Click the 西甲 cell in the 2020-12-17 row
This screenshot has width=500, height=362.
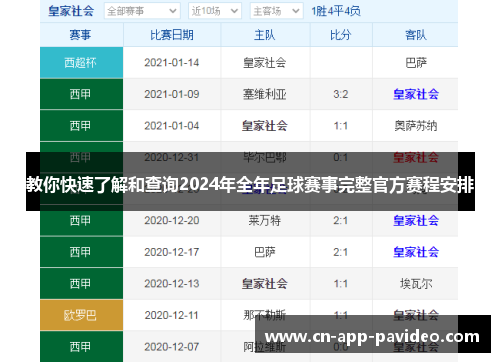click(81, 252)
